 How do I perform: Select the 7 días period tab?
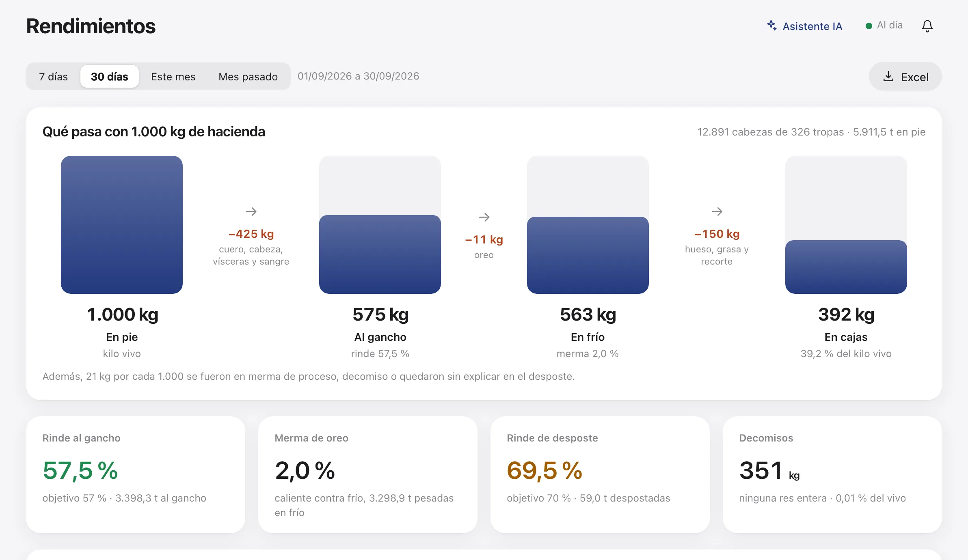(54, 76)
